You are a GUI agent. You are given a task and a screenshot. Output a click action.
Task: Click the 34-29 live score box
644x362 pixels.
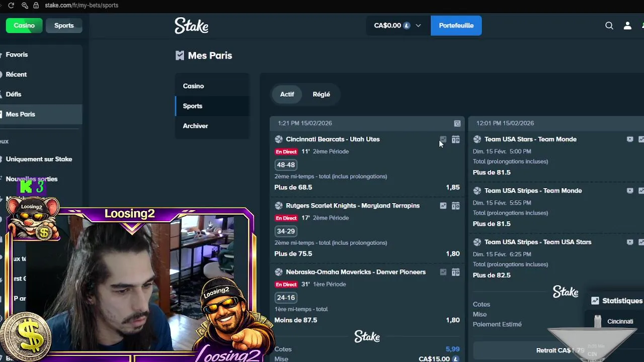click(x=286, y=231)
